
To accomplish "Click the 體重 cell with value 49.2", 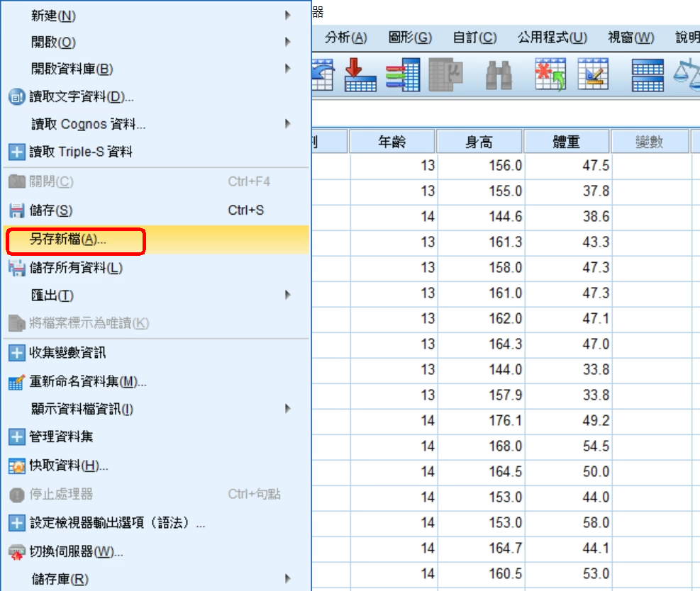I will coord(568,421).
